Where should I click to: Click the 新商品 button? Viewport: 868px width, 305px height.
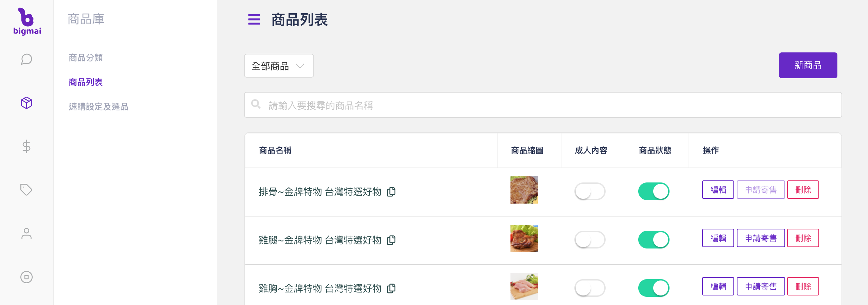[x=808, y=65]
